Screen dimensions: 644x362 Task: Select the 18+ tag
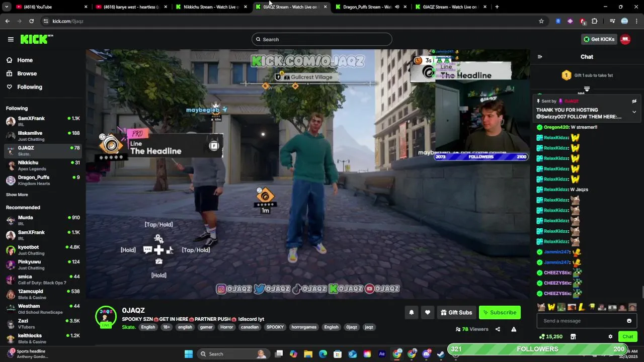click(167, 327)
